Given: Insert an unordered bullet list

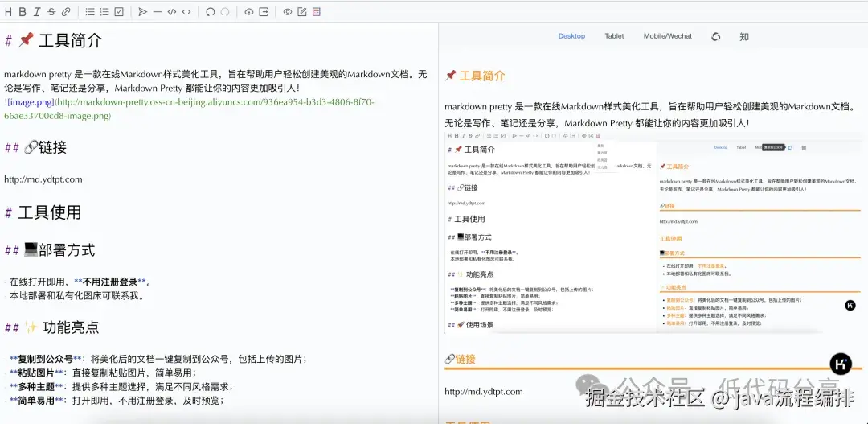Looking at the screenshot, I should coord(90,11).
